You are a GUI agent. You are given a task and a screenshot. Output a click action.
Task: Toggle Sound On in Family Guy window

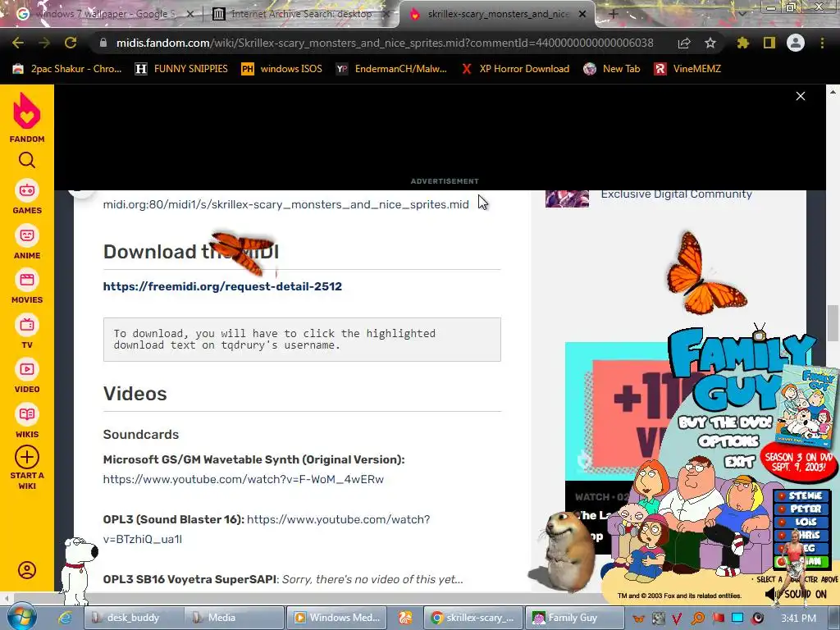(x=796, y=594)
